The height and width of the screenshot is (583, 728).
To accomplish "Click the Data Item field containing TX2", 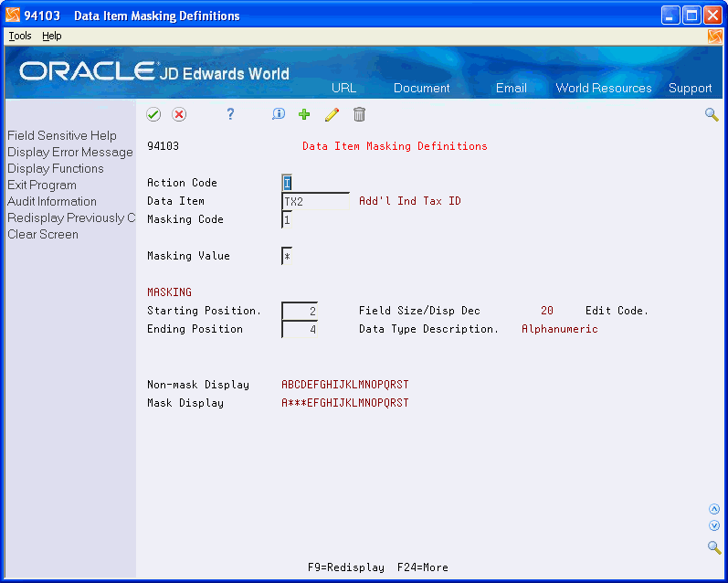I will pyautogui.click(x=315, y=201).
